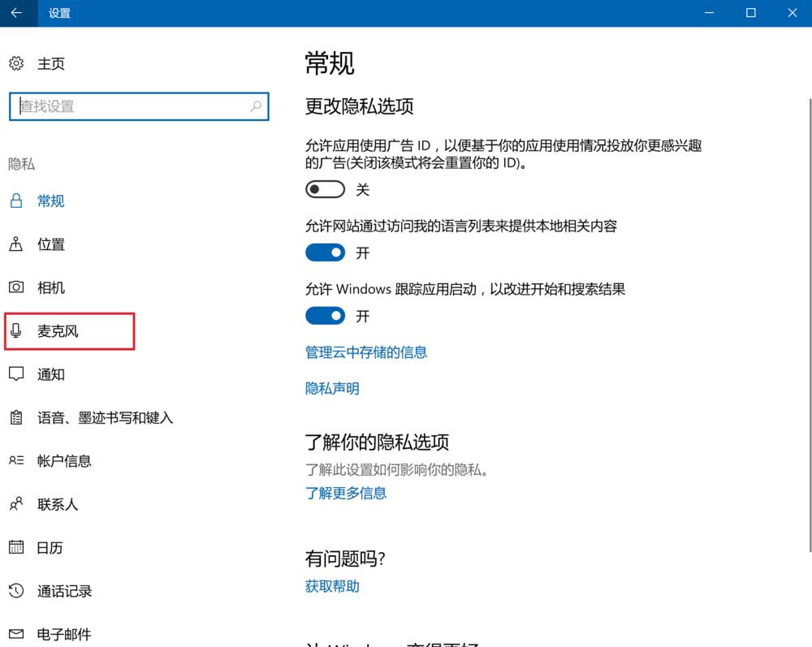Switch to the 常规 (General) privacy section
The height and width of the screenshot is (647, 812).
50,201
